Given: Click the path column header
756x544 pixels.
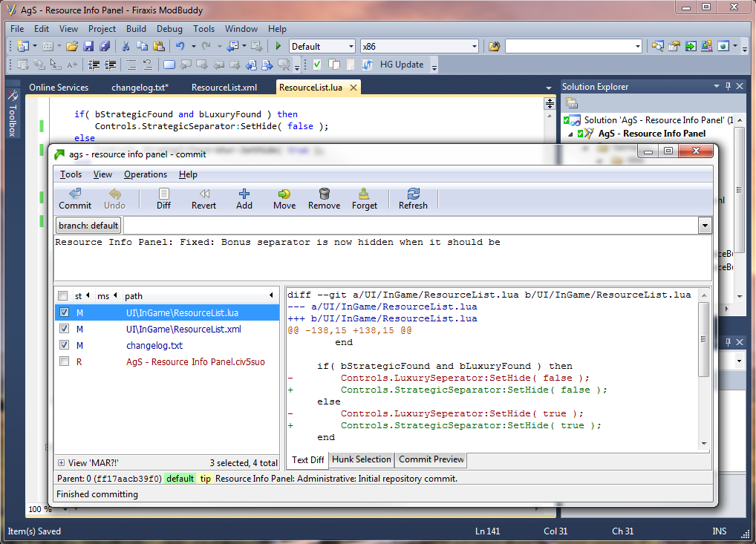Looking at the screenshot, I should click(198, 296).
